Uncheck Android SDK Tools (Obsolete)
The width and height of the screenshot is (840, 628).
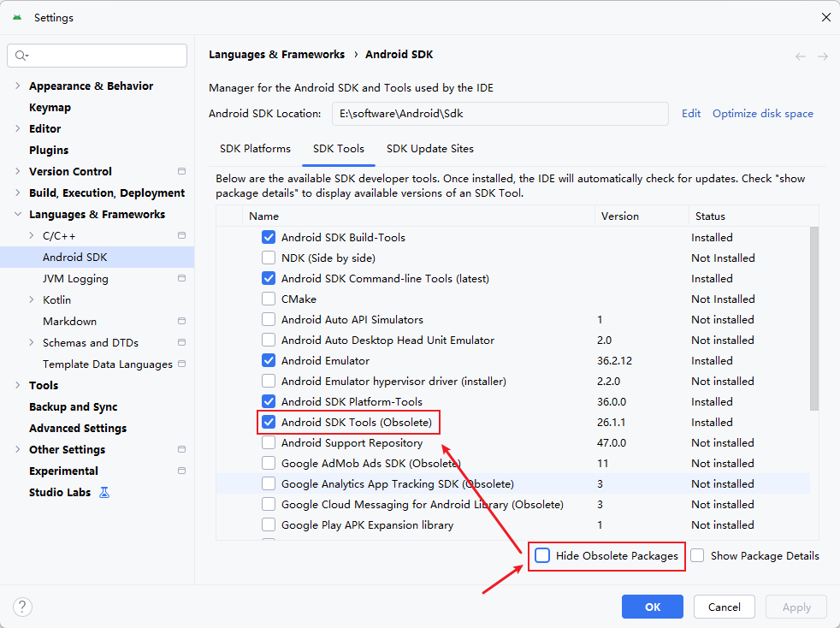(269, 423)
